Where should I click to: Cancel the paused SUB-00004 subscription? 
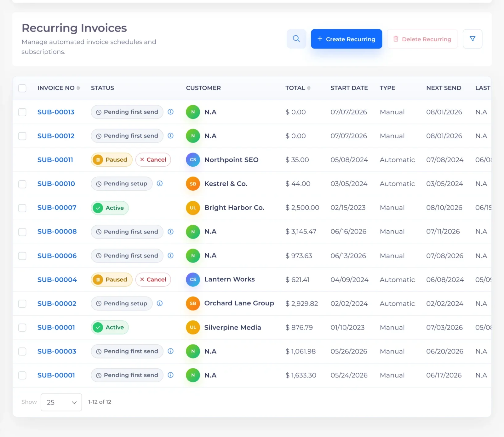(153, 279)
